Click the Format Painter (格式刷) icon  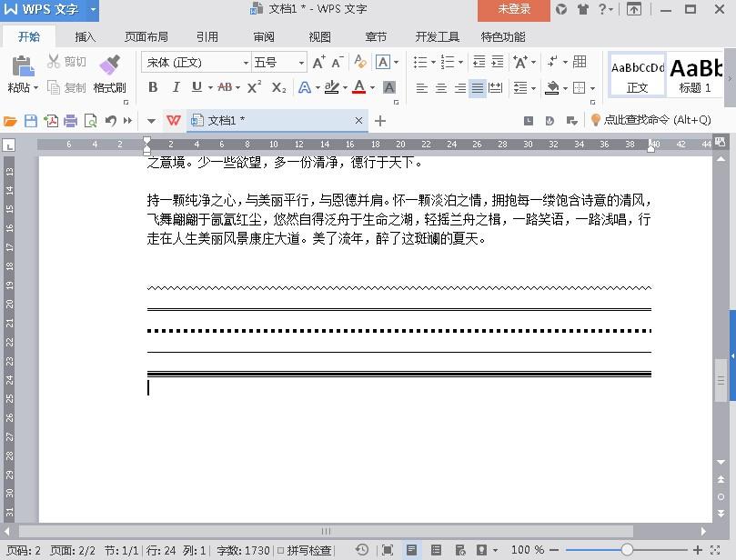(110, 65)
